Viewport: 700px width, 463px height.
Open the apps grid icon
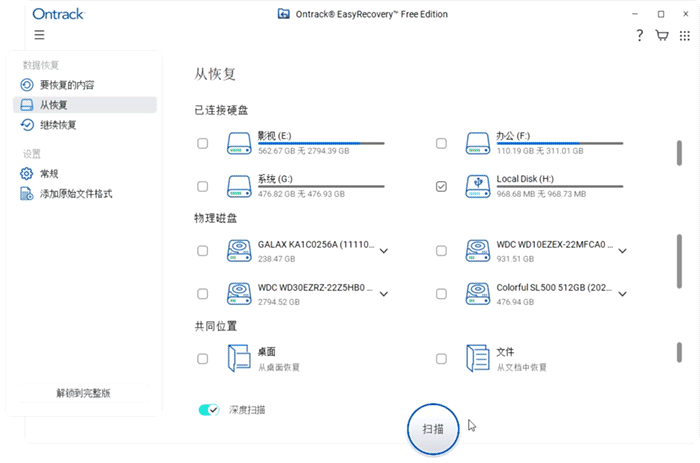[684, 36]
